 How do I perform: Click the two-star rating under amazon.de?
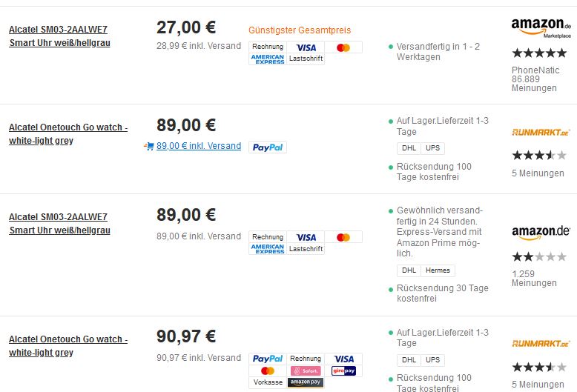(539, 256)
